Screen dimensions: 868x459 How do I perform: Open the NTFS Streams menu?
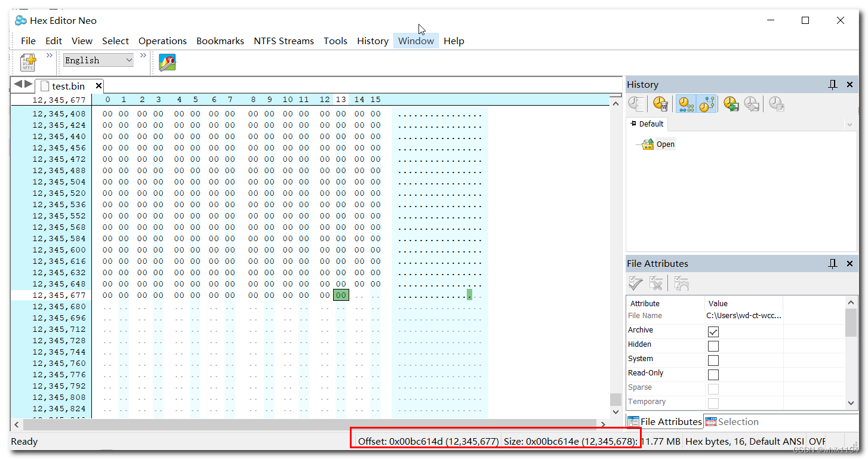[x=284, y=41]
